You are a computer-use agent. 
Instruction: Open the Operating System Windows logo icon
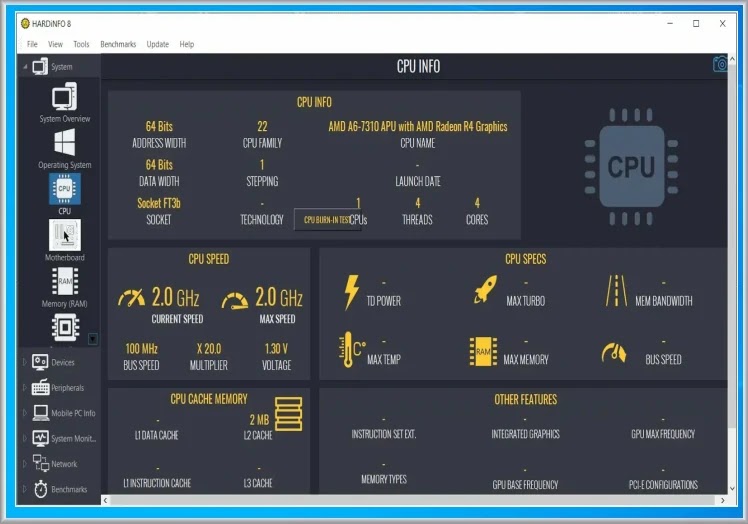pos(64,143)
